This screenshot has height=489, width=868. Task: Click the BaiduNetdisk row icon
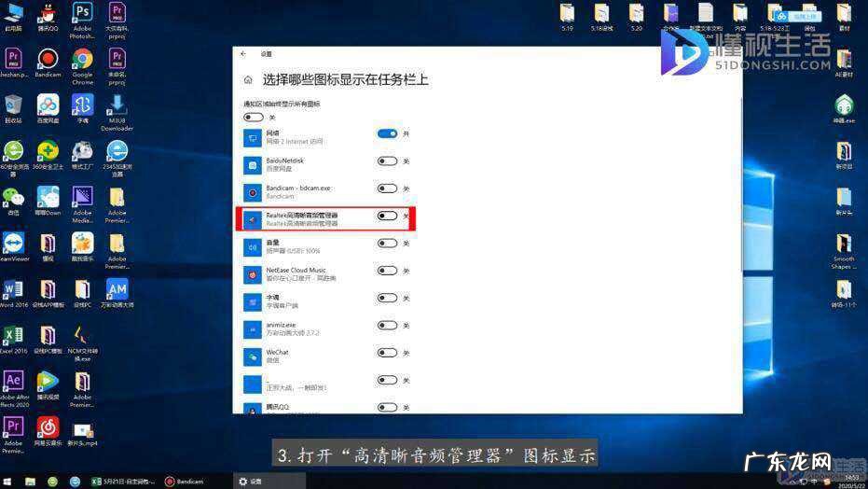253,165
